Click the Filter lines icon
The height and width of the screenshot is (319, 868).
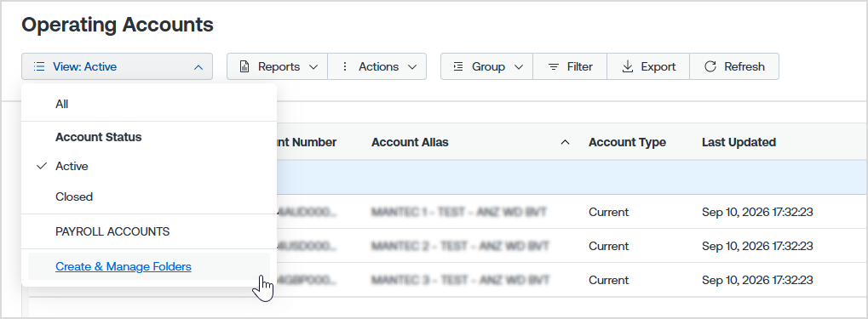553,67
